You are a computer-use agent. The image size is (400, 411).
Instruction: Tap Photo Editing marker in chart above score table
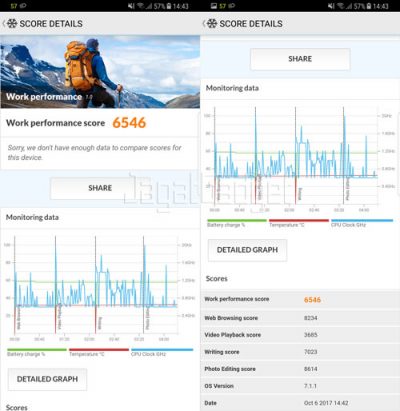click(347, 189)
